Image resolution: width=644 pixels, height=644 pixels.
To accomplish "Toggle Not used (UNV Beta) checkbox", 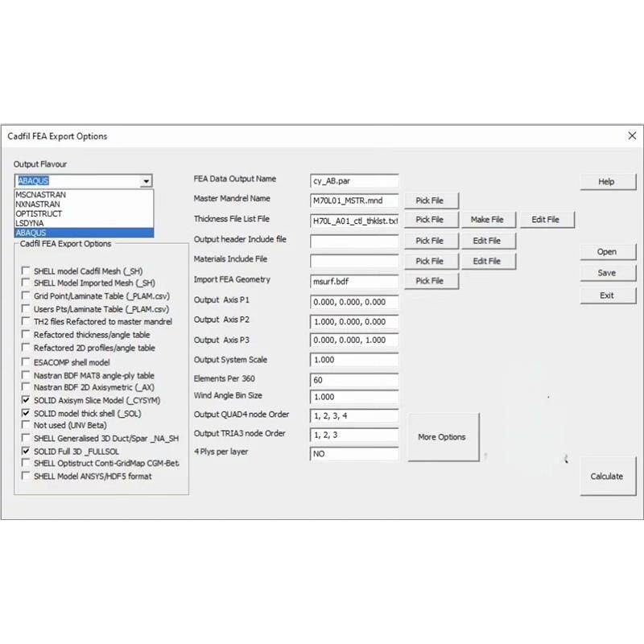I will [x=26, y=425].
